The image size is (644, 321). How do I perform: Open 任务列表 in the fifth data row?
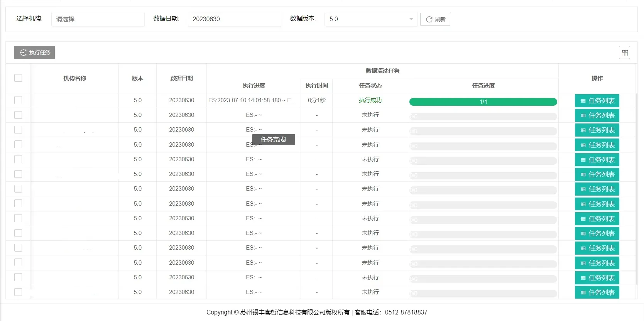click(597, 160)
